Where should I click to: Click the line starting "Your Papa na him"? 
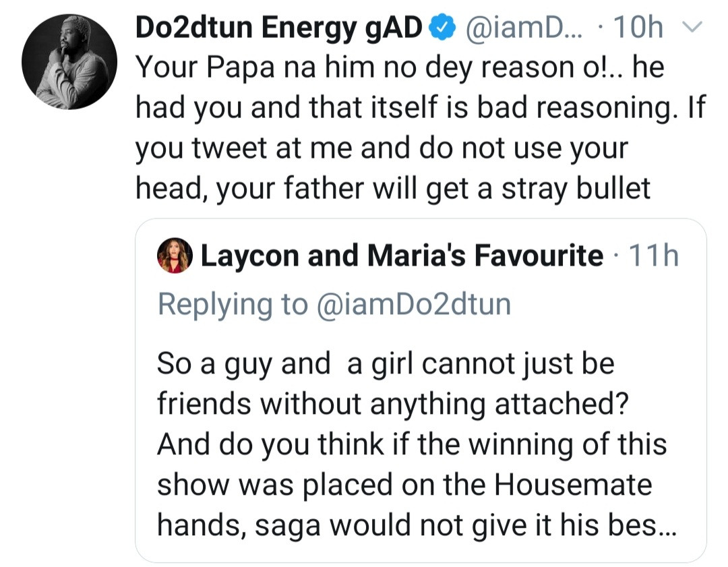(400, 69)
